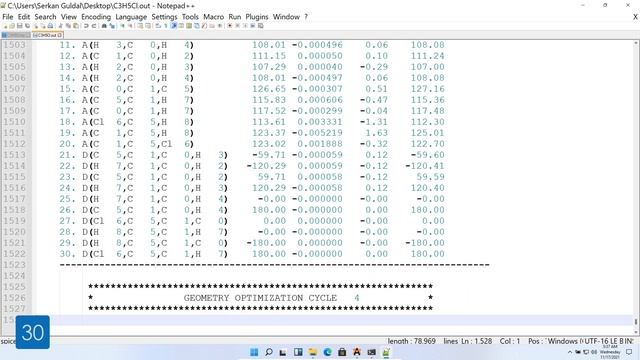Undo the last change via the toolbar
The image size is (640, 360).
(x=86, y=26)
